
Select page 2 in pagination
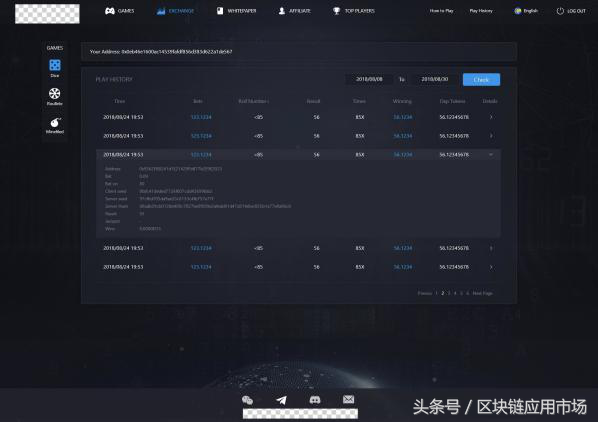442,293
